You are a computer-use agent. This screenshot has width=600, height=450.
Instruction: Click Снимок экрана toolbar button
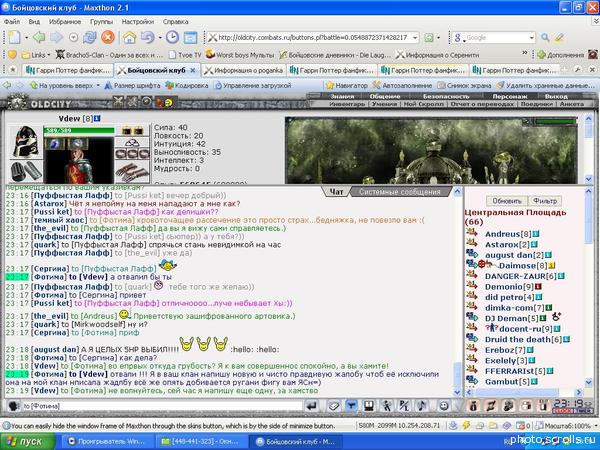pos(465,85)
